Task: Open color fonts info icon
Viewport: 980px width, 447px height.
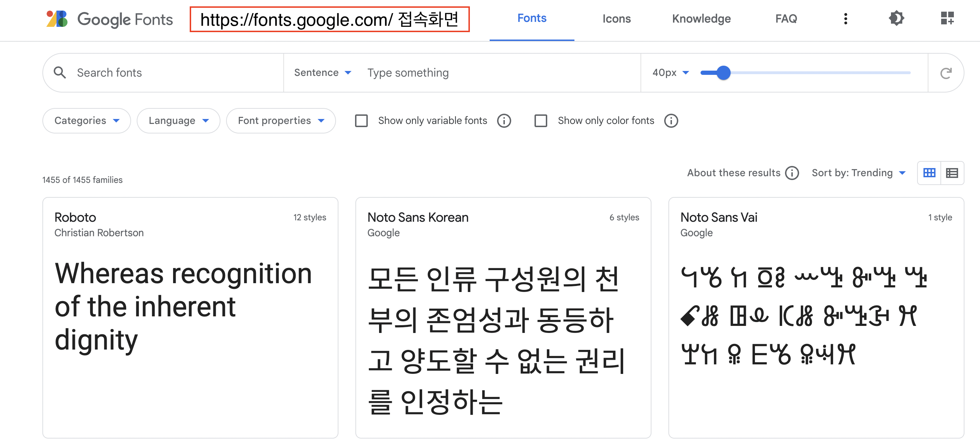Action: tap(671, 121)
